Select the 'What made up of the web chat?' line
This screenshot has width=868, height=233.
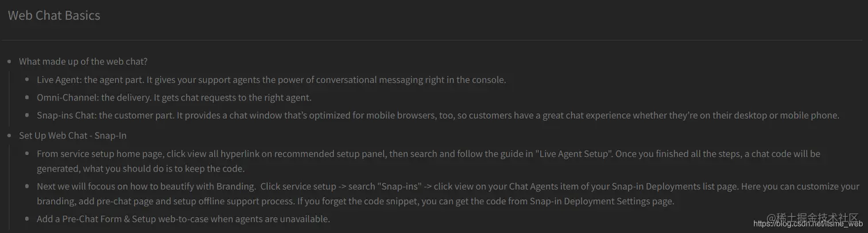point(83,61)
